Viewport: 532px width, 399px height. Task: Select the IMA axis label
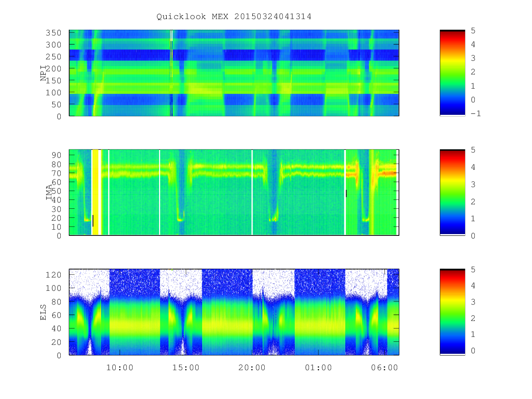(x=49, y=193)
